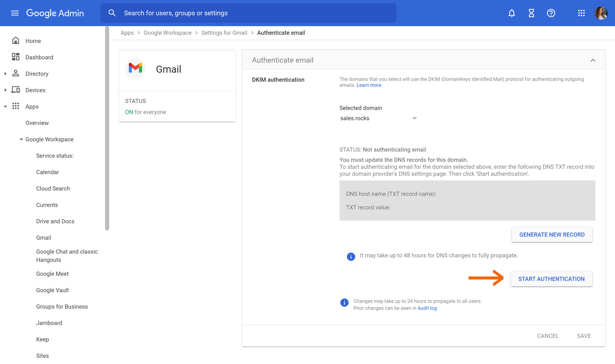This screenshot has width=615, height=364.
Task: Click the Generate New Record button
Action: [x=552, y=235]
